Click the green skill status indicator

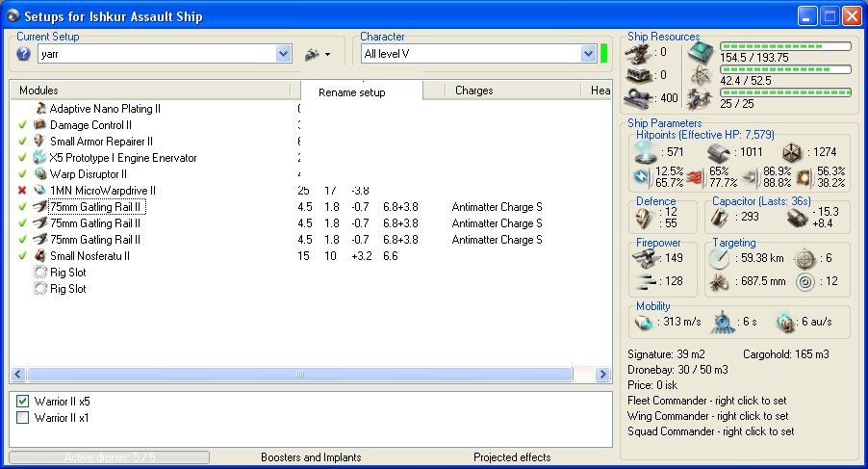[x=604, y=54]
